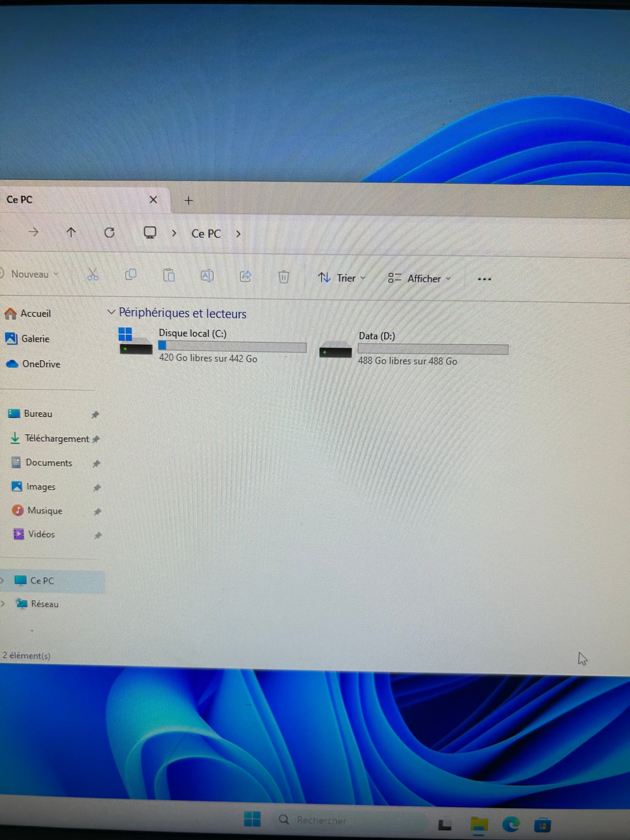Click the Up arrow navigation icon
Viewport: 630px width, 840px height.
point(71,232)
